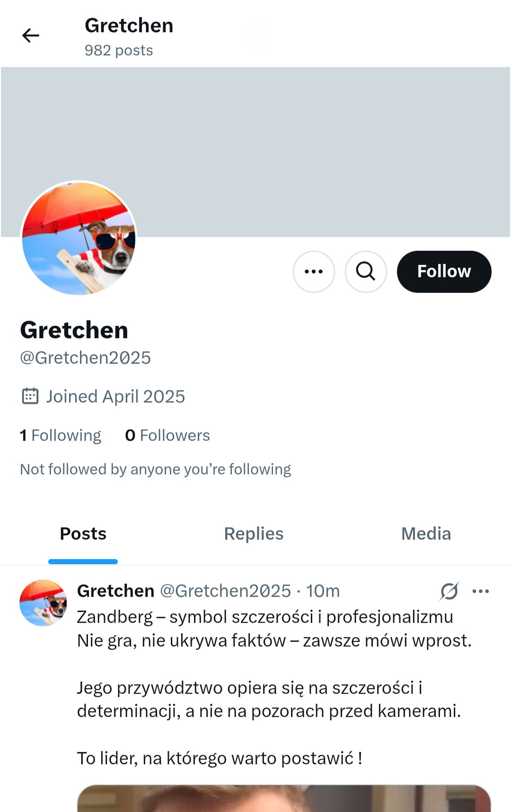Tap the calendar icon beside Joined April 2025

[30, 396]
